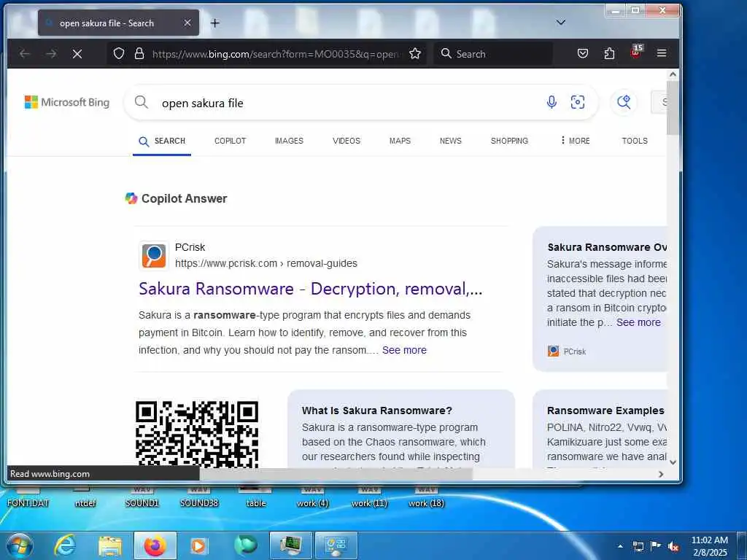The width and height of the screenshot is (747, 560).
Task: Click the Bing search query field
Action: pyautogui.click(x=348, y=103)
